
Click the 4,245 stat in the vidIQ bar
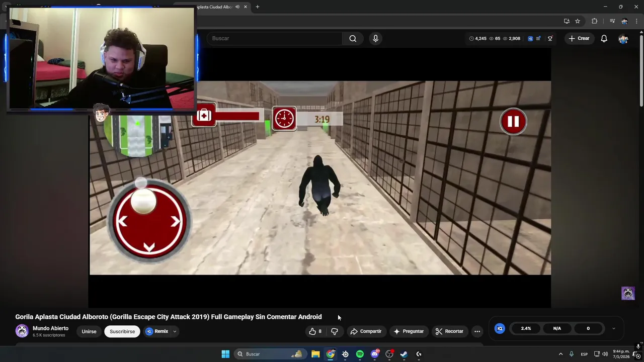point(478,38)
